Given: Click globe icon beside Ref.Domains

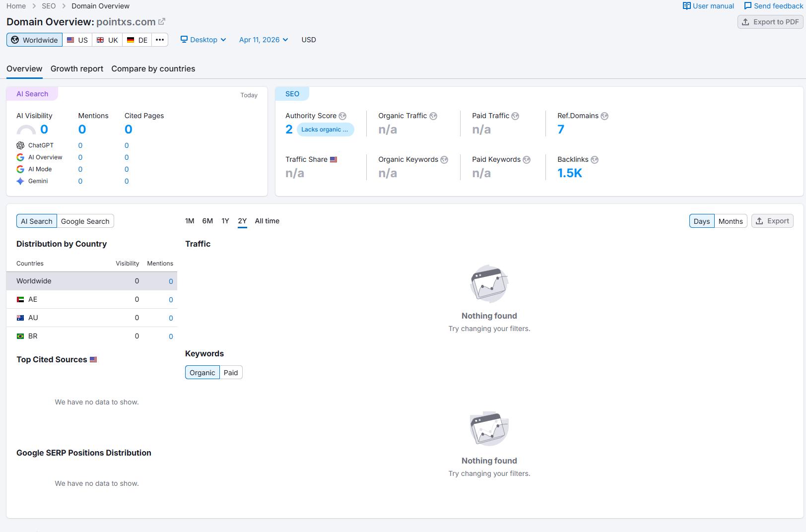Looking at the screenshot, I should click(604, 116).
